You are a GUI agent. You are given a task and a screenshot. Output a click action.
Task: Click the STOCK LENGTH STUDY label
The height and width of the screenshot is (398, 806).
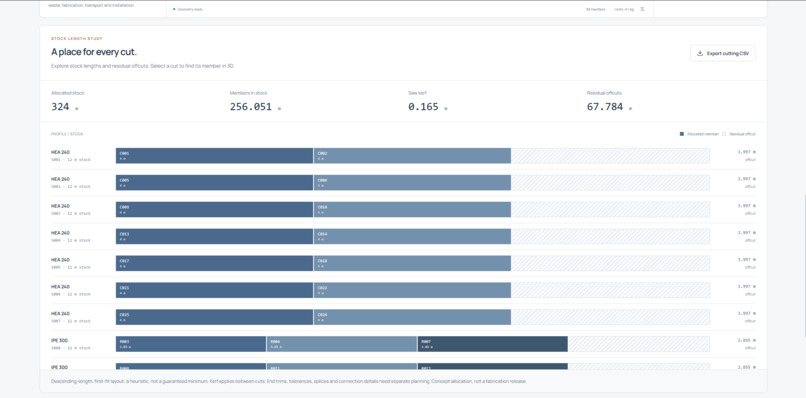click(x=77, y=39)
